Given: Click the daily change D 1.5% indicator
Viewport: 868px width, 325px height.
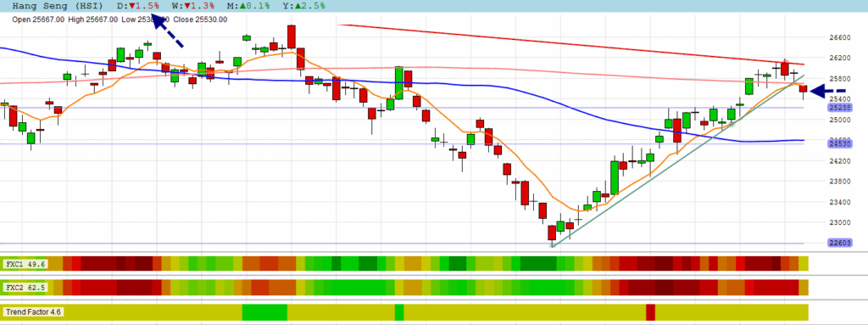Looking at the screenshot, I should pos(138,6).
